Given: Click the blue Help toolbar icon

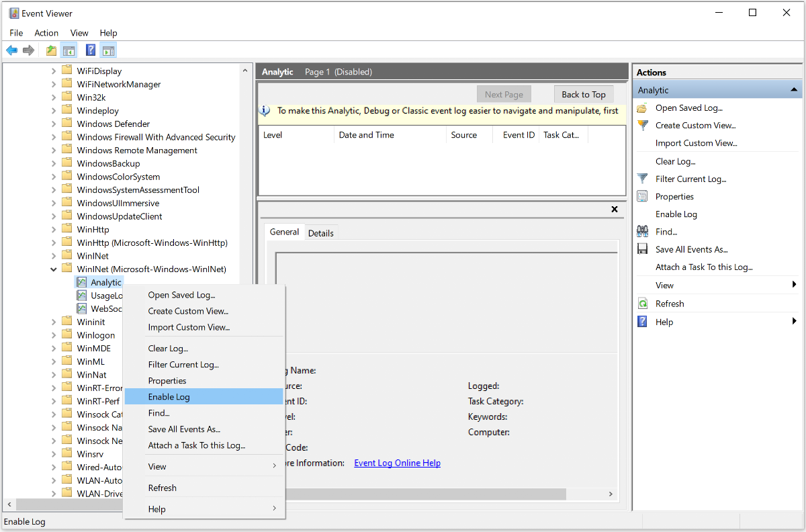Looking at the screenshot, I should (91, 50).
